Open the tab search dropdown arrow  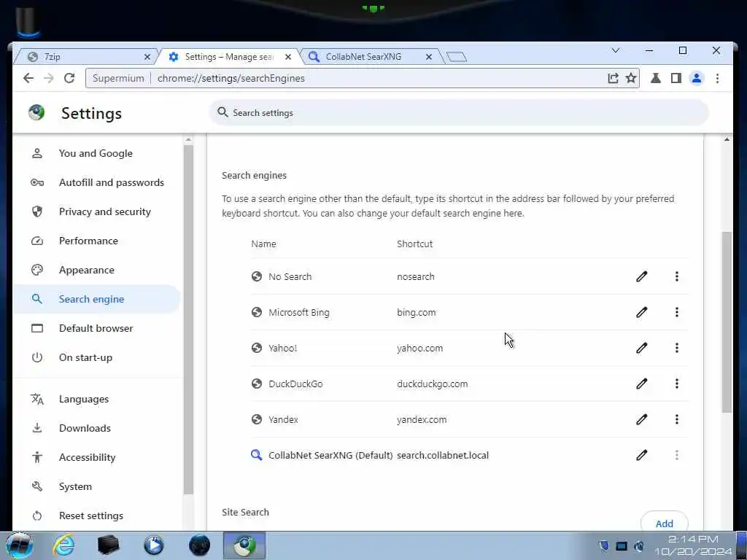[x=616, y=50]
